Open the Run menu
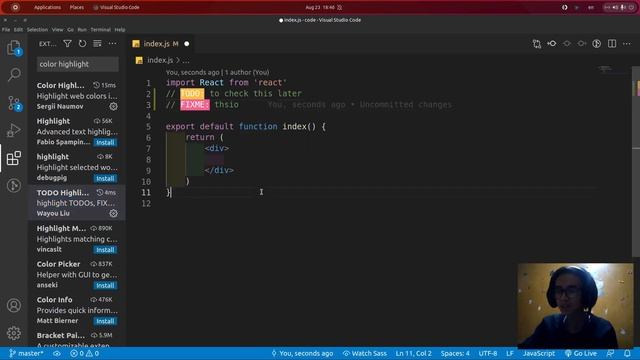 pyautogui.click(x=82, y=30)
